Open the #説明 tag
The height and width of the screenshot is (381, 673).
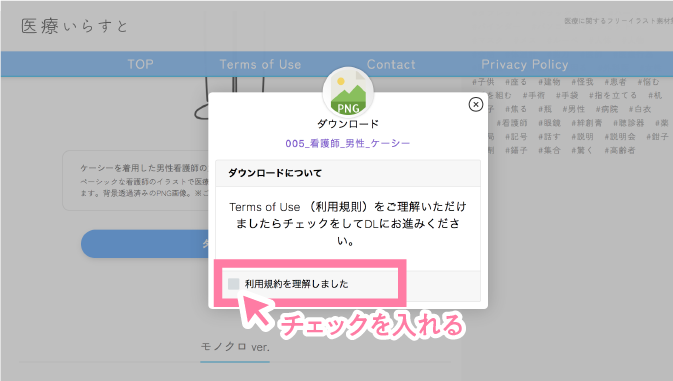(x=582, y=136)
